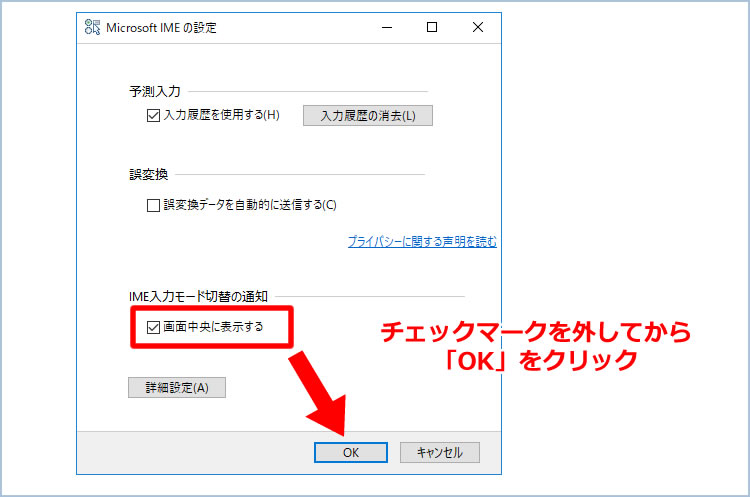750x497 pixels.
Task: Click the 誤変換 section heading
Action: [148, 175]
